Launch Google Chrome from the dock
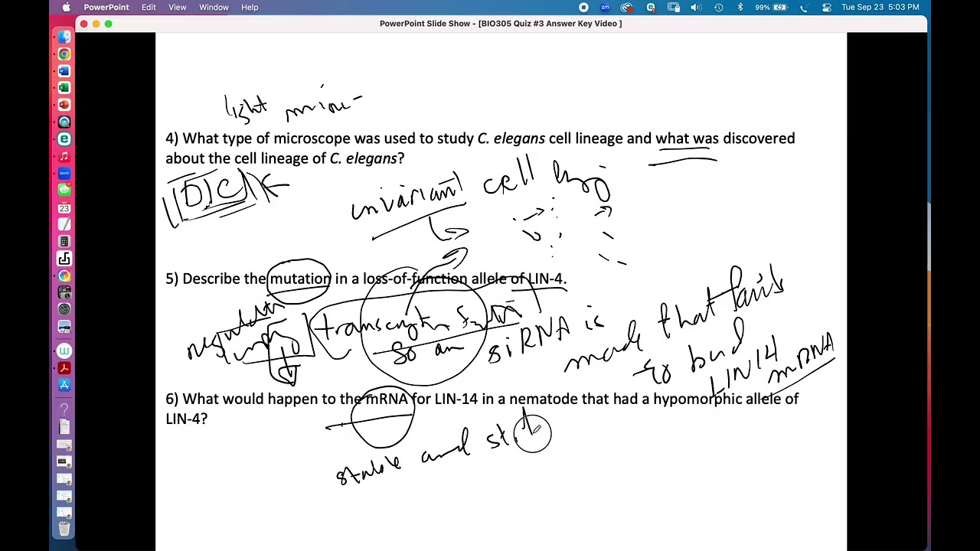The width and height of the screenshot is (980, 551). pos(64,54)
